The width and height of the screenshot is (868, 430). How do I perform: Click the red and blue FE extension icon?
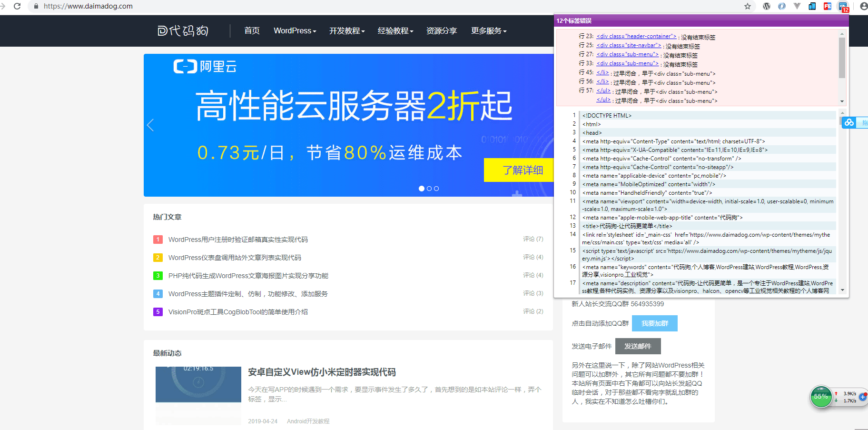[x=828, y=6]
